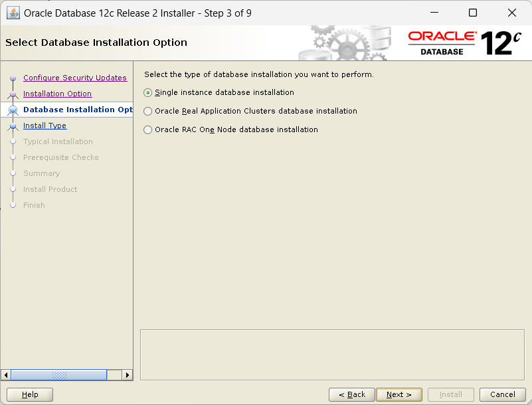
Task: Open the Install Type step link
Action: pos(44,125)
